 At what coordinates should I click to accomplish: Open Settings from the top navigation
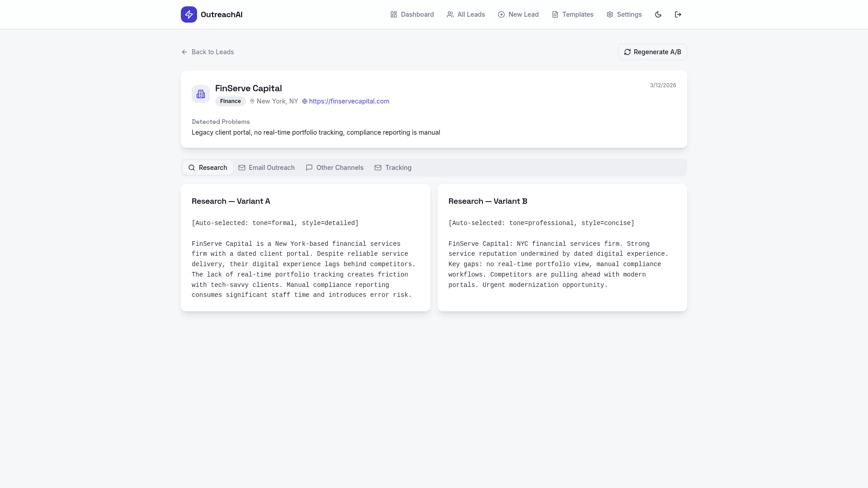624,14
